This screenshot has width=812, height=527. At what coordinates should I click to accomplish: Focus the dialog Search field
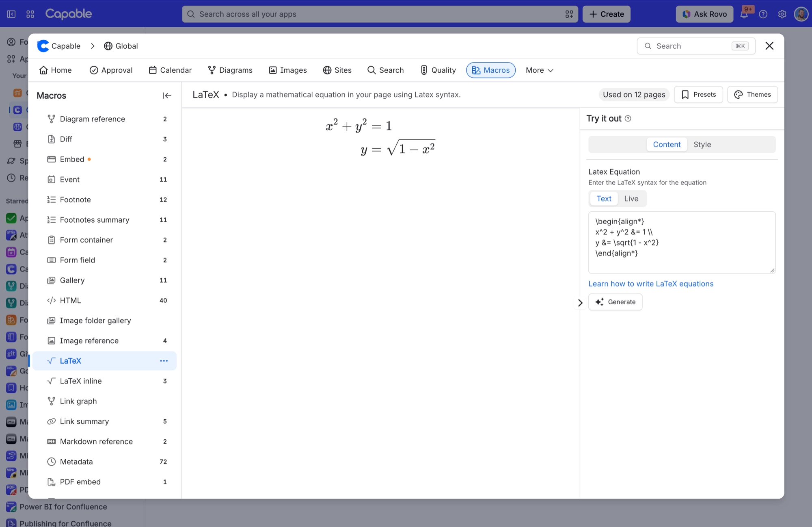[x=696, y=46]
